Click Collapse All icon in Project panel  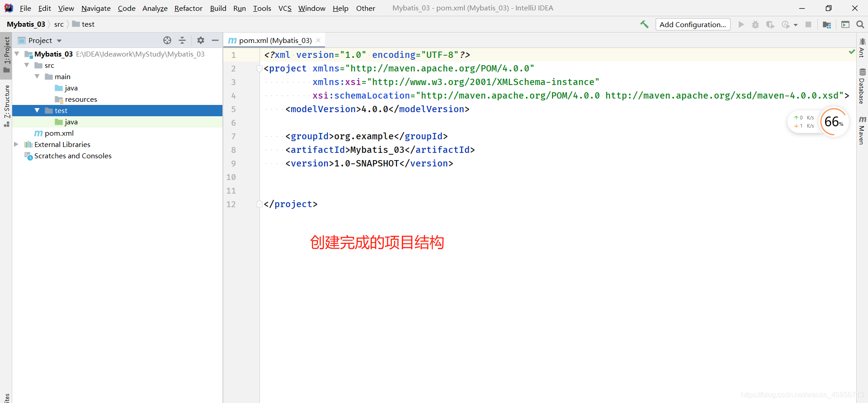pos(182,40)
